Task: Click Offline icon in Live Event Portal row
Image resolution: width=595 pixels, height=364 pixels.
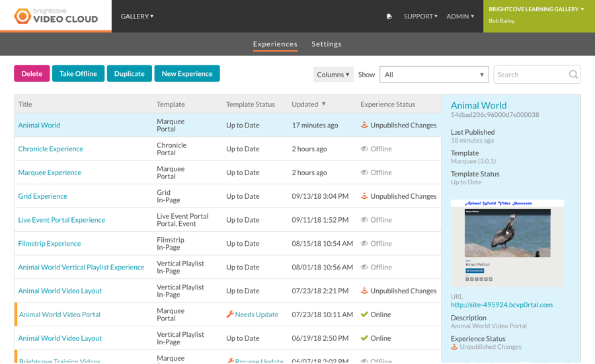Action: pos(364,220)
